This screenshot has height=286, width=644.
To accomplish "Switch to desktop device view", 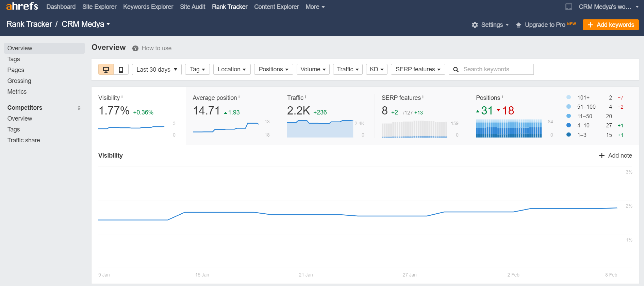I will (106, 69).
